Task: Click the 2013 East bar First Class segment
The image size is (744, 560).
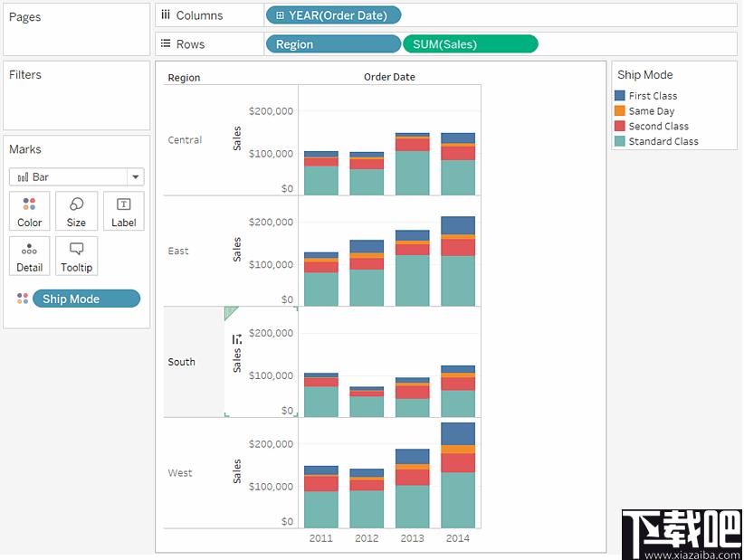Action: point(413,235)
